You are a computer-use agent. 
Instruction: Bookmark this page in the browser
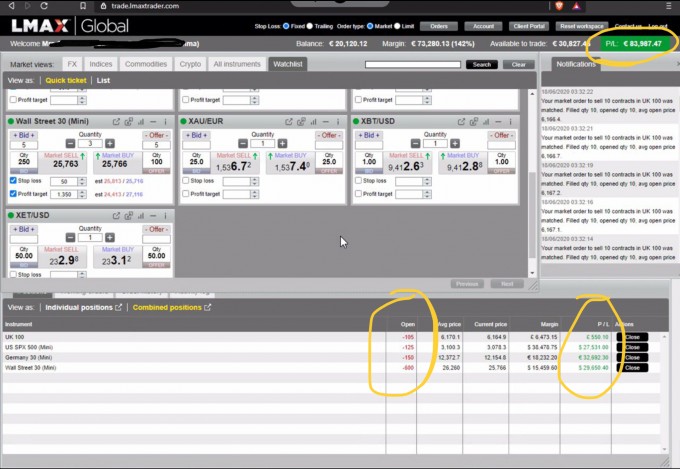pyautogui.click(x=83, y=6)
